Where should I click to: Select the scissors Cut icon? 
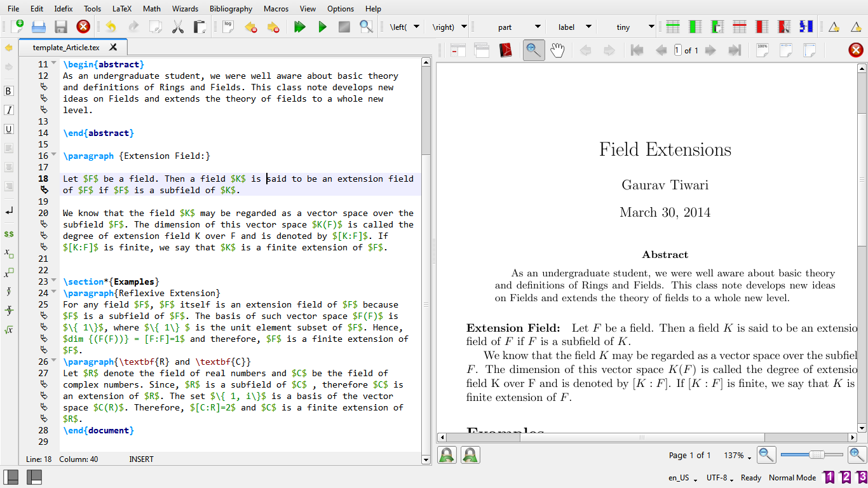pyautogui.click(x=178, y=27)
